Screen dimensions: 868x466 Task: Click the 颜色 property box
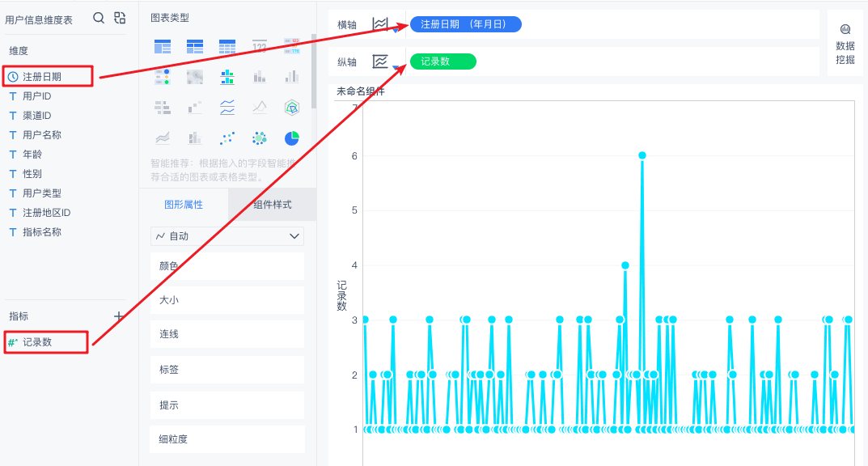[227, 266]
